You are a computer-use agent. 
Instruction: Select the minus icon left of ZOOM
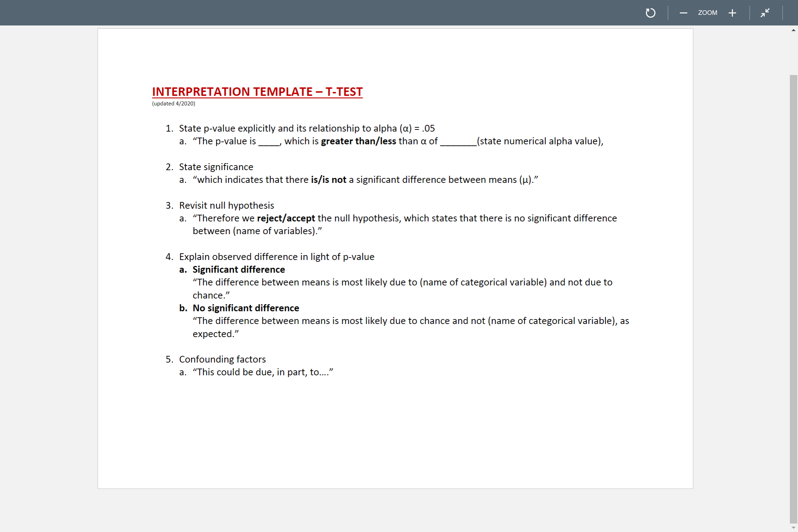pyautogui.click(x=683, y=13)
